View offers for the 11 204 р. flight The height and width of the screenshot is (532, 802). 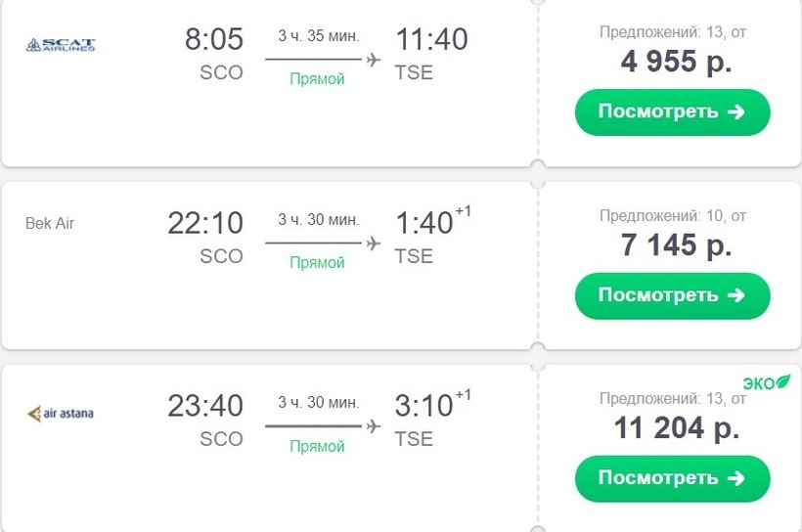672,478
